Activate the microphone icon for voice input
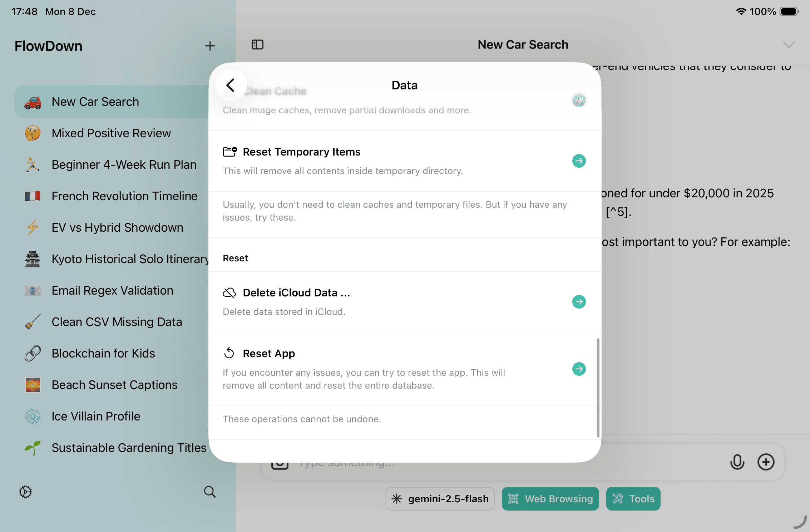Viewport: 810px width, 532px height. pyautogui.click(x=737, y=462)
